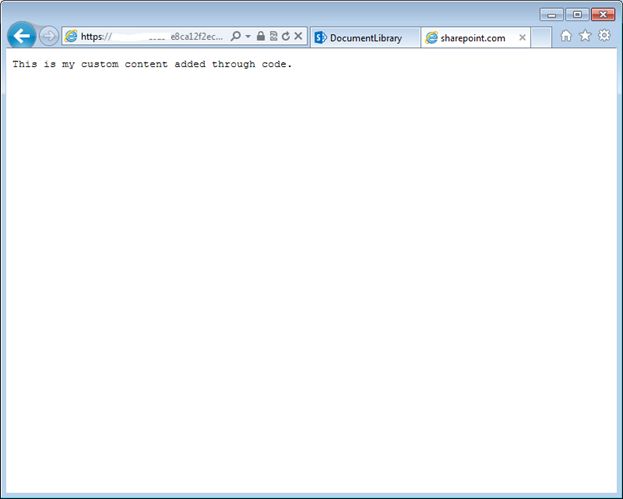Click the Search magnifier in address bar
The image size is (623, 499).
236,36
